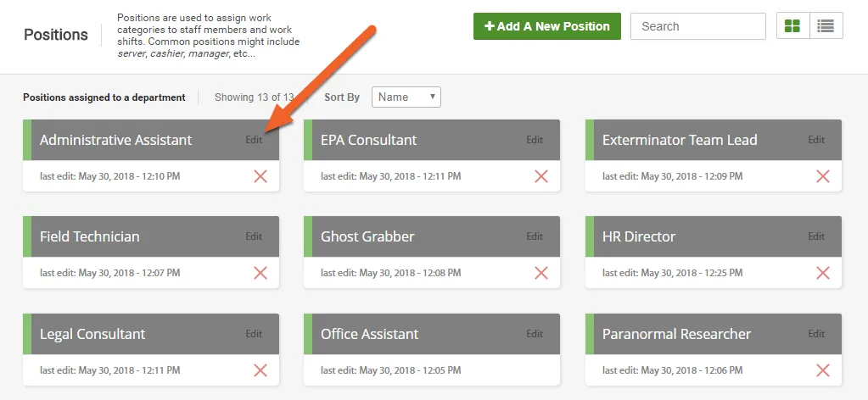Click last edit 12:10 PM timestamp
The height and width of the screenshot is (400, 868).
(x=110, y=176)
